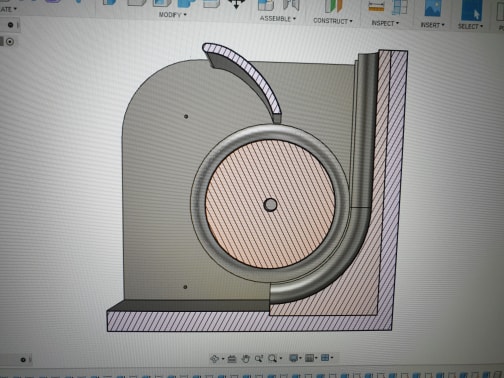Open the INSERT dropdown menu
Screen dimensions: 504x378
click(432, 25)
